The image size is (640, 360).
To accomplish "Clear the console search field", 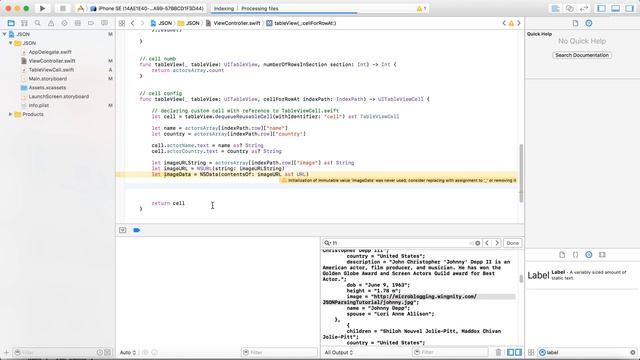I will pyautogui.click(x=478, y=243).
